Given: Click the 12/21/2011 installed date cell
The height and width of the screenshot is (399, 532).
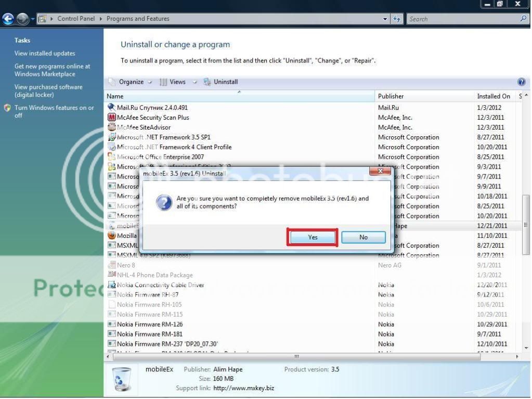Looking at the screenshot, I should [x=492, y=226].
